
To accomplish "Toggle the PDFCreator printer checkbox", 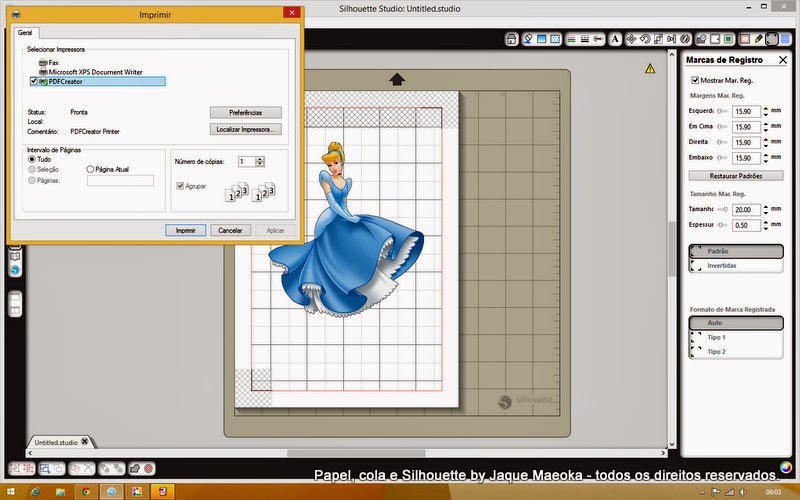I will pyautogui.click(x=34, y=81).
